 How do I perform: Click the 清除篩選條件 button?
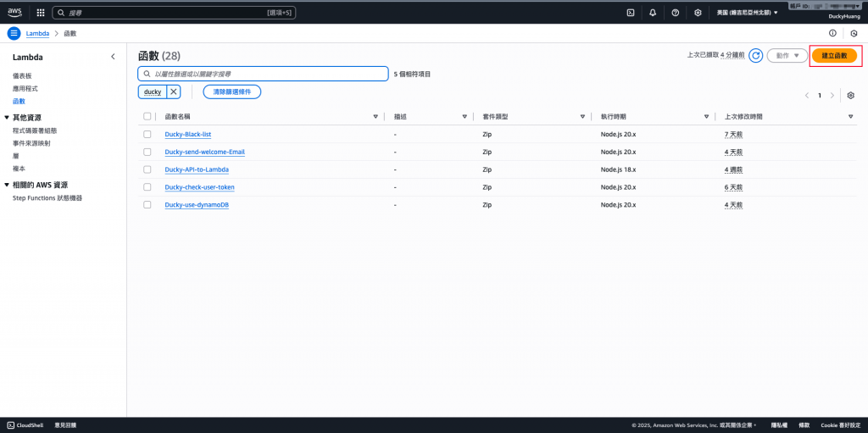(x=232, y=92)
